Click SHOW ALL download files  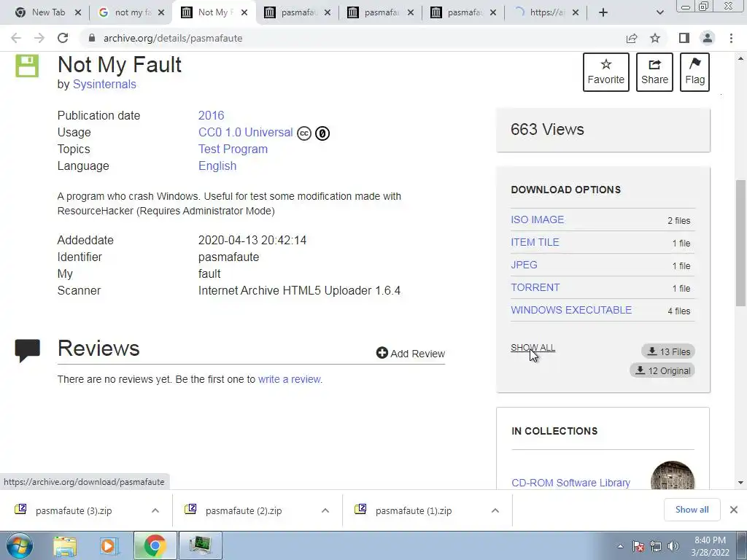coord(533,348)
